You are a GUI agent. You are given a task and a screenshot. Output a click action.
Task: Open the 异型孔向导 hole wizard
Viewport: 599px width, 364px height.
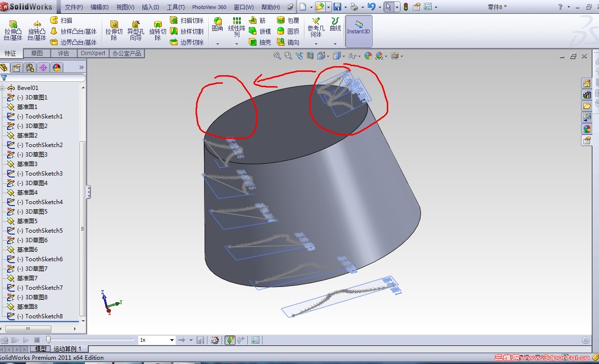136,30
